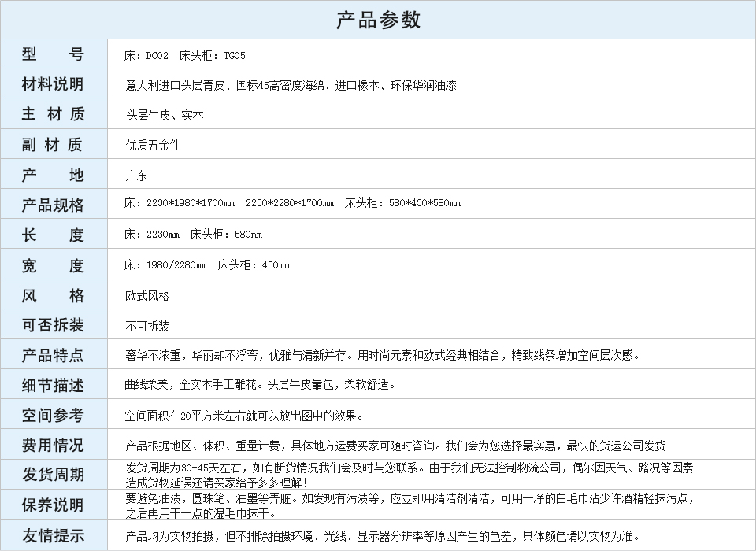The width and height of the screenshot is (756, 551).
Task: Click the value 不可拆装
Action: (x=147, y=327)
